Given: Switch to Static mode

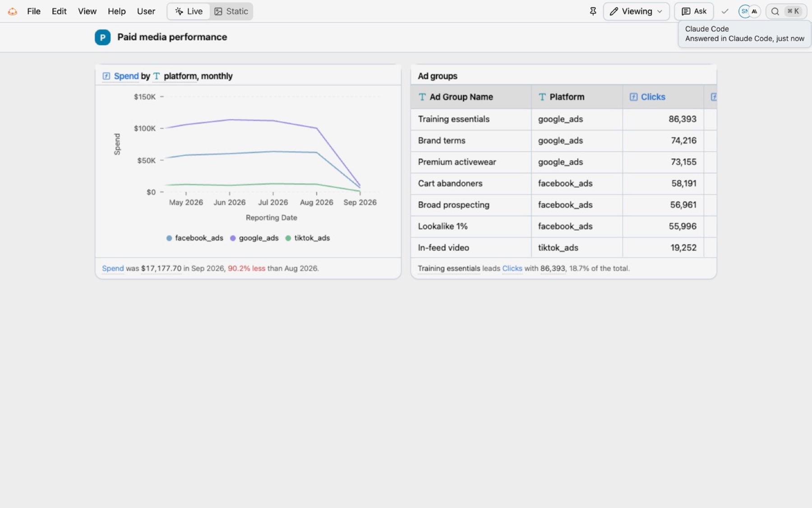Looking at the screenshot, I should (x=231, y=11).
